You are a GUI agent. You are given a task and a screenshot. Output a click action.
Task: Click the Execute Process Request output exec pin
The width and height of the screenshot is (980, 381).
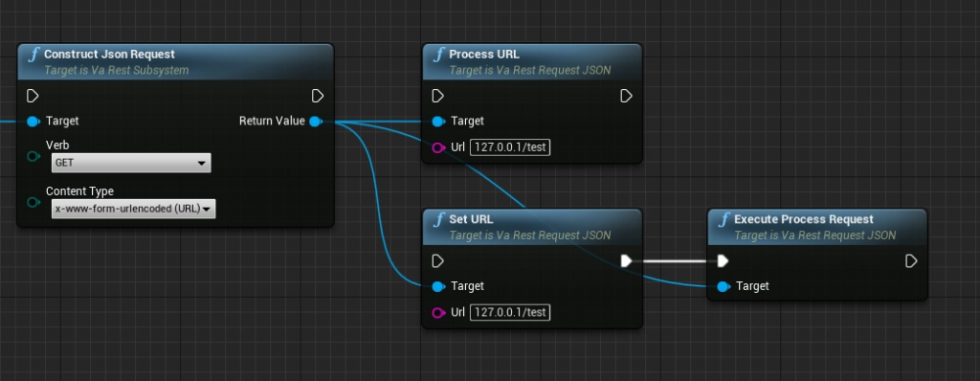click(911, 261)
